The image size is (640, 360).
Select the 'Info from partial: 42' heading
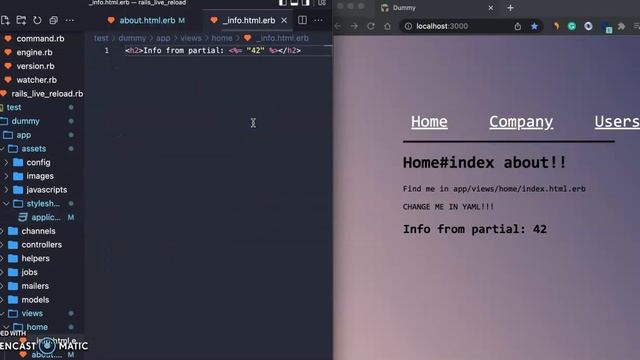pos(475,229)
